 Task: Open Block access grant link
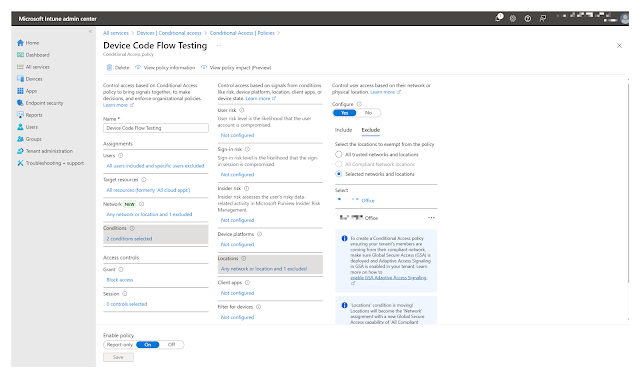coord(120,280)
